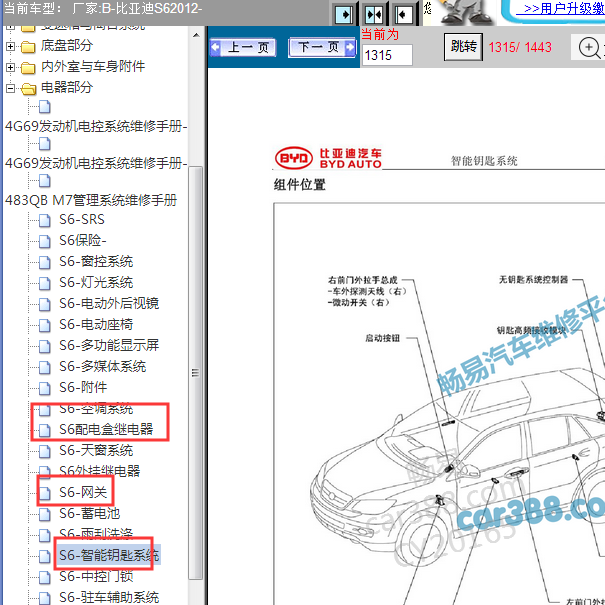Viewport: 605px width, 605px height.
Task: Open S6-电动外后视镜 document
Action: tap(109, 303)
